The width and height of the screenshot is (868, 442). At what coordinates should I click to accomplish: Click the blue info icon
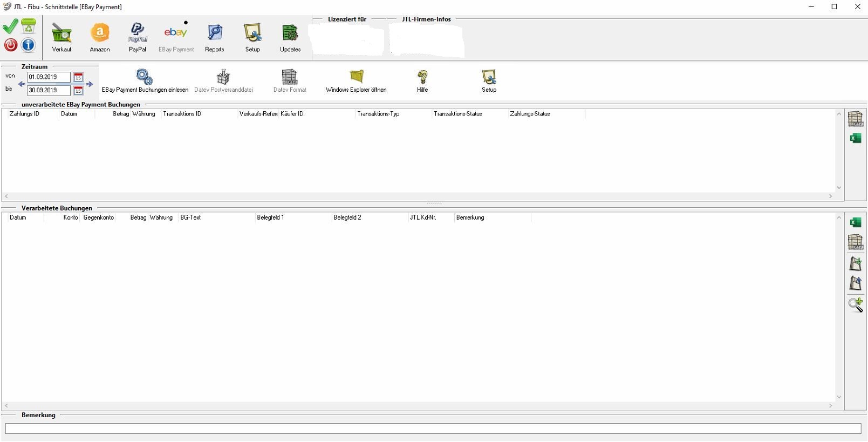pyautogui.click(x=28, y=45)
